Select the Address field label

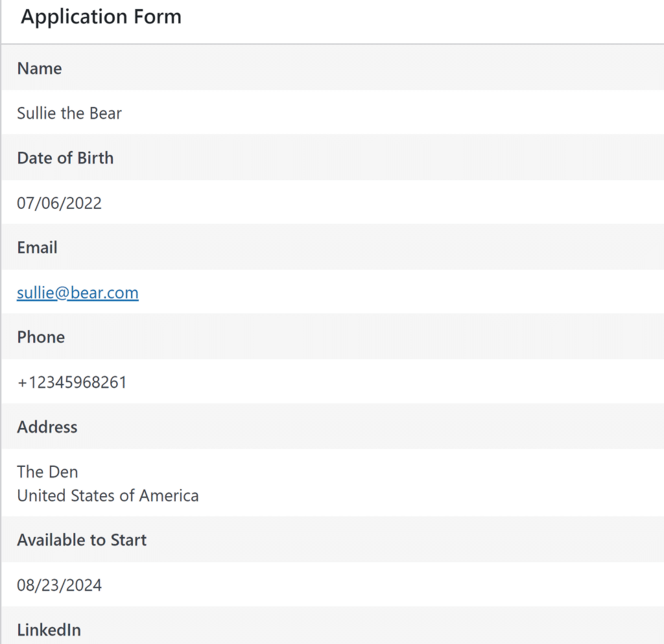point(47,427)
